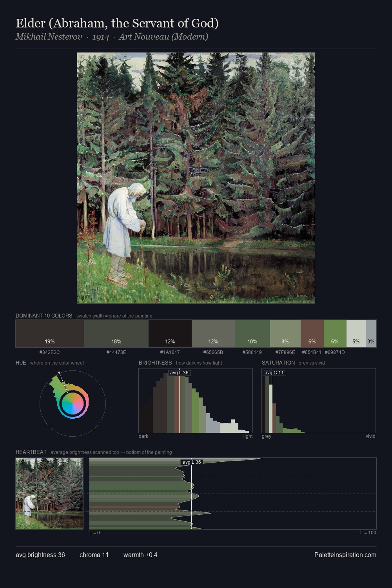Pick the 3% blue-grey swatch
The height and width of the screenshot is (588, 392).
point(371,334)
